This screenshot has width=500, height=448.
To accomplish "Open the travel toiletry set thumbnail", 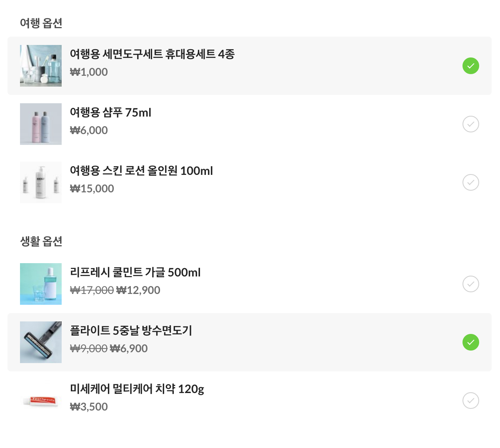I will (x=41, y=66).
